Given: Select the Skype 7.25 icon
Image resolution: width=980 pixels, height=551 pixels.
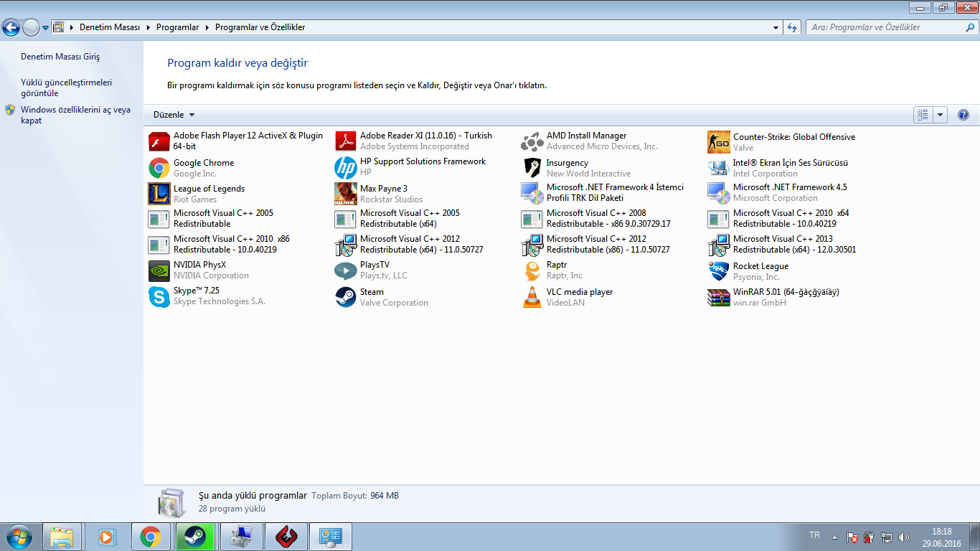Looking at the screenshot, I should (159, 296).
